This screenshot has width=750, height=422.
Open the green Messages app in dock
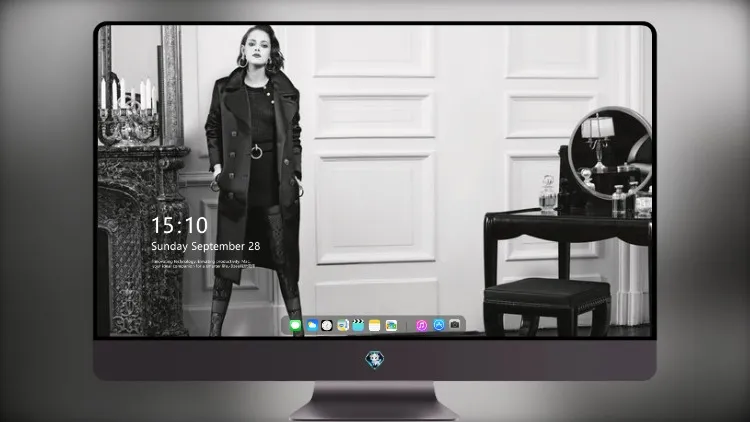tap(295, 325)
